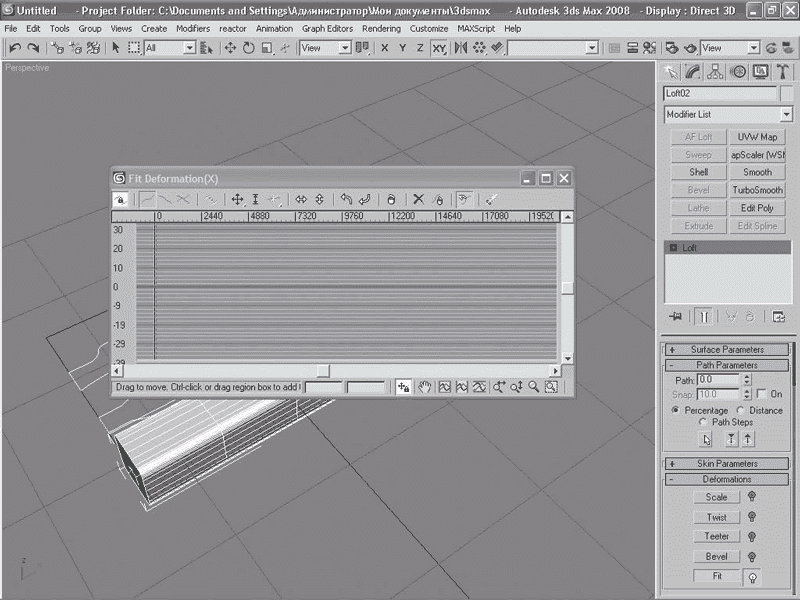Viewport: 800px width, 600px height.
Task: Click the Pan hand icon
Action: point(423,387)
